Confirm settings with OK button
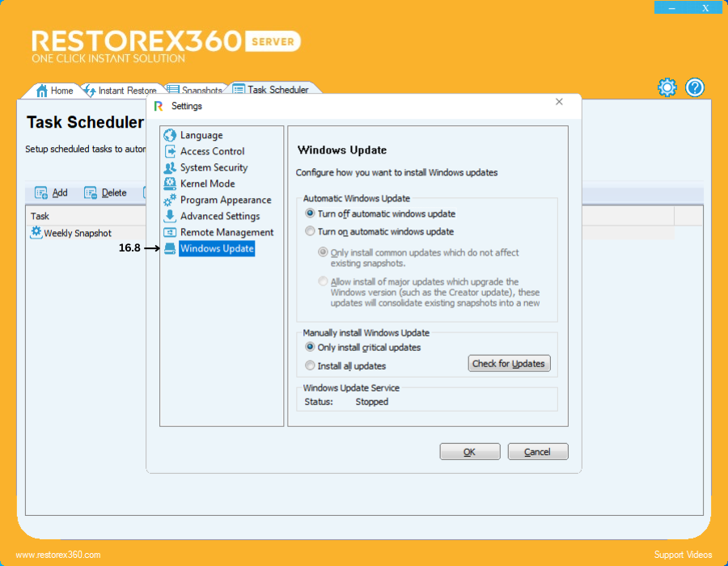 470,452
